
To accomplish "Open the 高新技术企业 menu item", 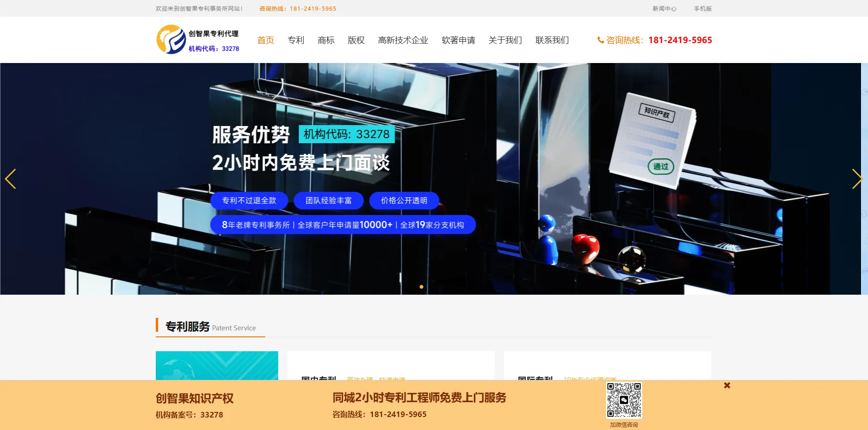I will coord(403,40).
